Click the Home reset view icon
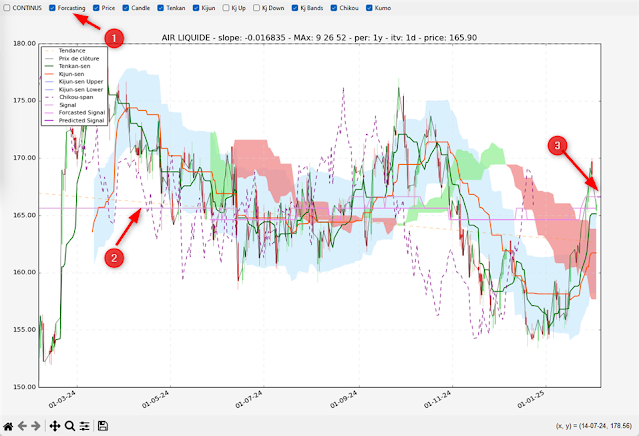This screenshot has width=639, height=436. (x=9, y=426)
